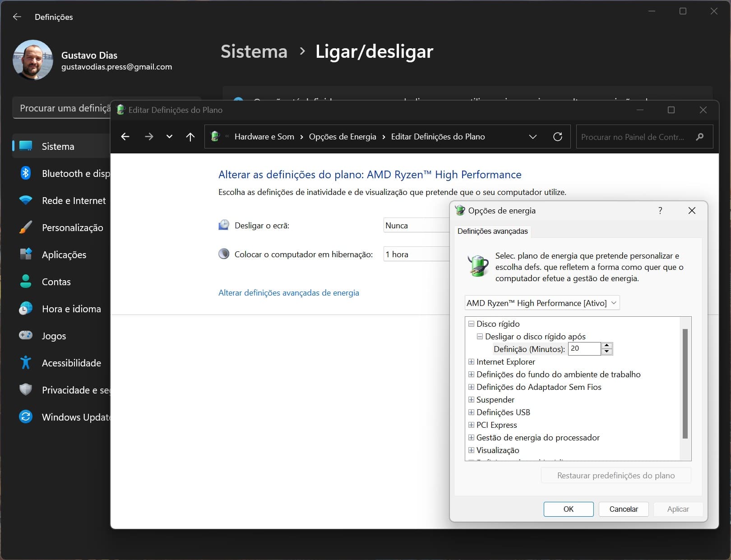Screen dimensions: 731x560
Task: Click the Windows Update sync icon
Action: tap(26, 417)
